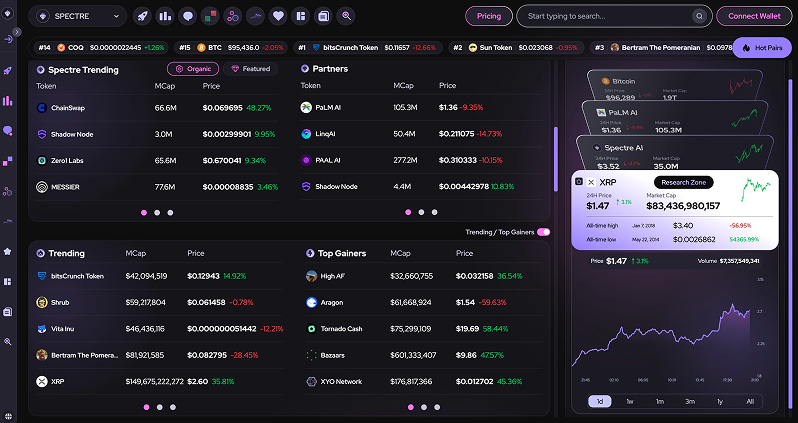Screen dimensions: 798x423
Task: Open favorites heart icon in top toolbar
Action: pyautogui.click(x=278, y=16)
